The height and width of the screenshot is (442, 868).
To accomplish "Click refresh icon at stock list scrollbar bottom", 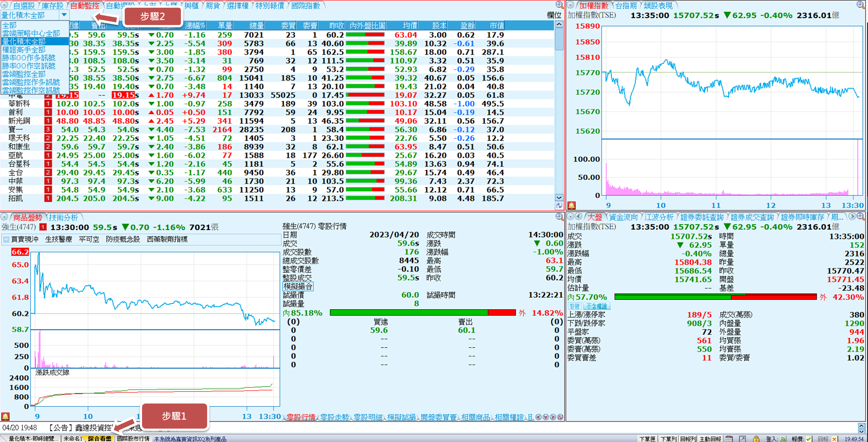I will (x=559, y=206).
